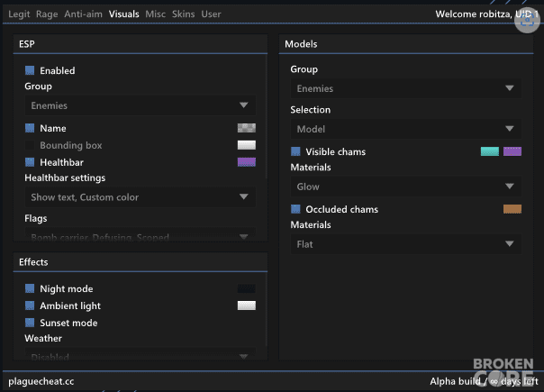This screenshot has height=392, width=544.
Task: Click the ESP panel header
Action: [141, 44]
